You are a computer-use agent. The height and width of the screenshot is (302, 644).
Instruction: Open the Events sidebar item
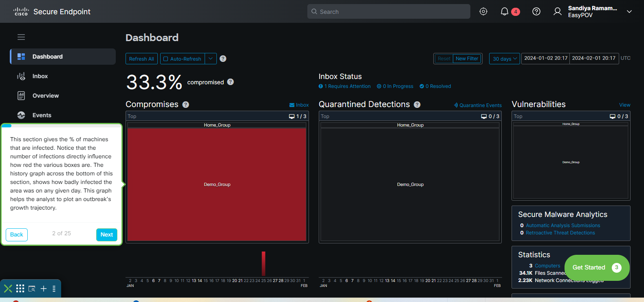[x=63, y=115]
